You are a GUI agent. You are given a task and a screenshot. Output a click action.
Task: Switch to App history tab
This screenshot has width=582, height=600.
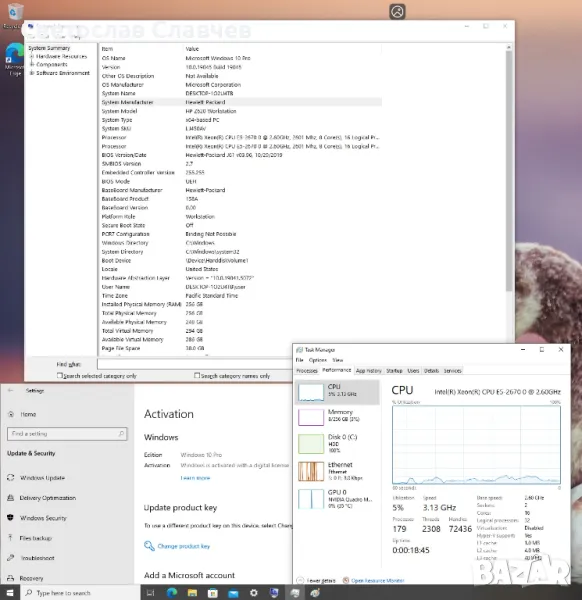[368, 370]
